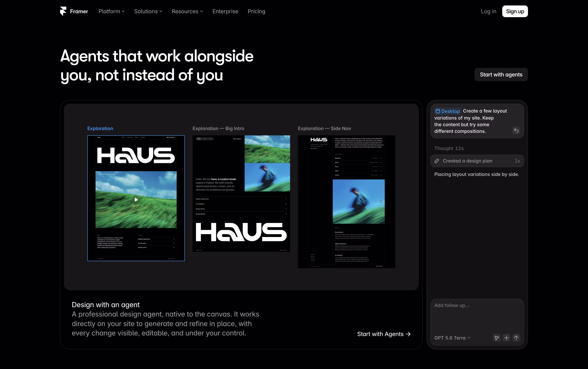Screen dimensions: 588x369
Task: Click the Framer logo icon
Action: click(x=63, y=11)
